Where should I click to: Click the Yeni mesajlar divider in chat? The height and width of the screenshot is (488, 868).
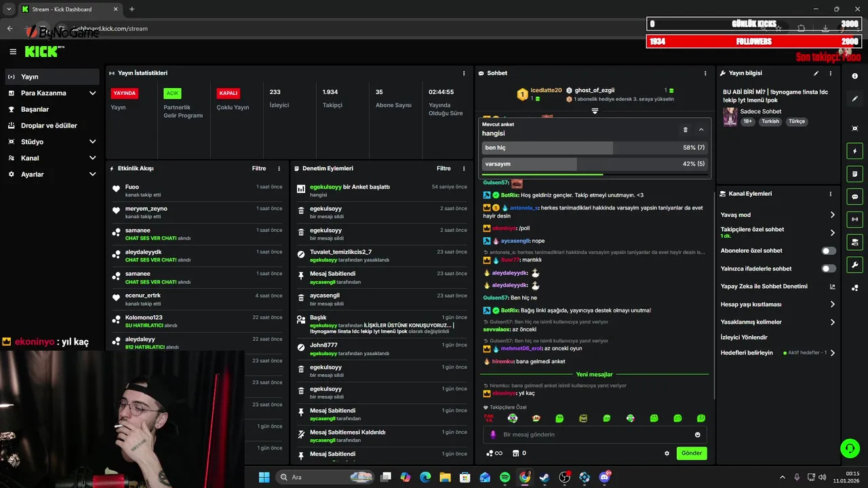click(594, 374)
